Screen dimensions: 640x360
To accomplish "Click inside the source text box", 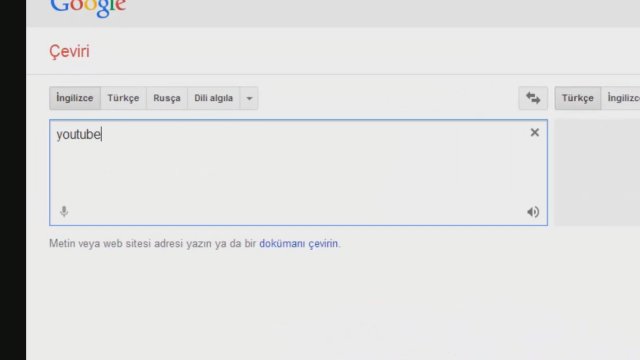I will (298, 172).
